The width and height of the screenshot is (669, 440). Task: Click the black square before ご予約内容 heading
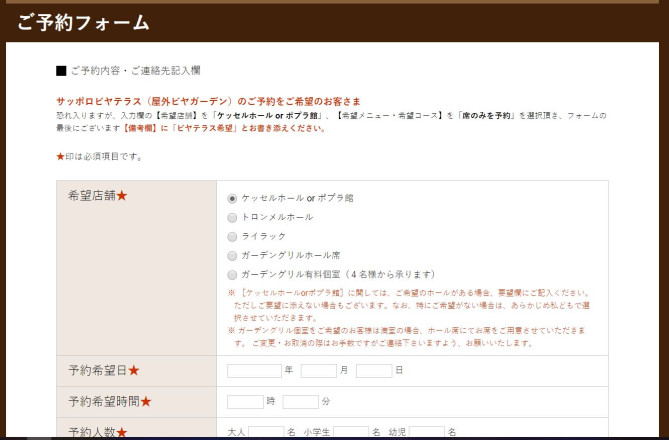(61, 71)
